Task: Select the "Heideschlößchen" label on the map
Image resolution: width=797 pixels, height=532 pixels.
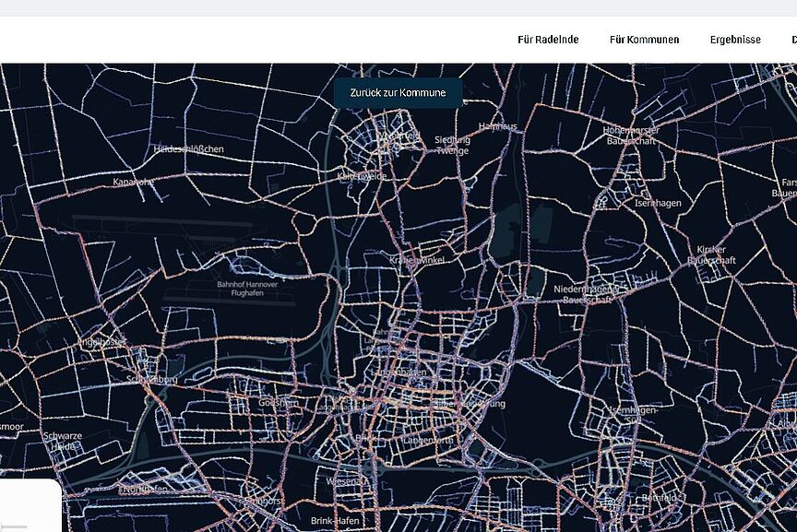Action: (x=187, y=148)
